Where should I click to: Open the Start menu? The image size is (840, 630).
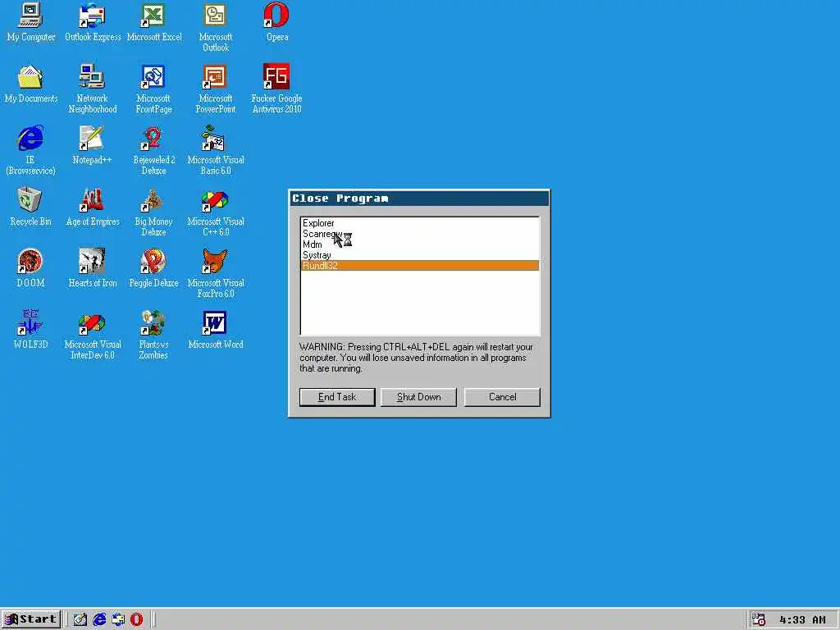(30, 619)
